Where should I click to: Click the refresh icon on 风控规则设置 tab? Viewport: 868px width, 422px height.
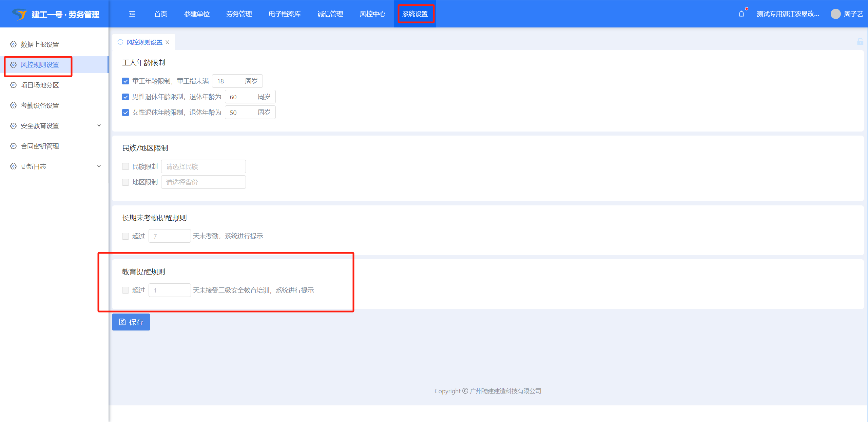pyautogui.click(x=120, y=42)
